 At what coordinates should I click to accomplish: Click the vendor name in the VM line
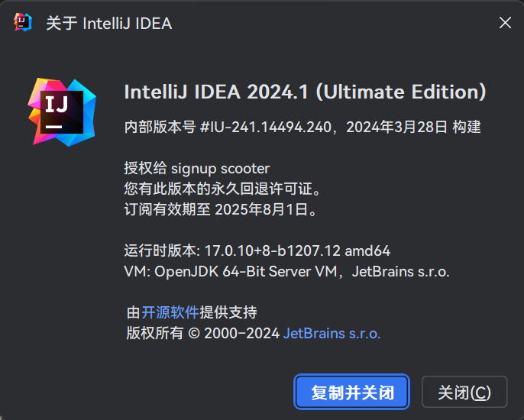[400, 271]
